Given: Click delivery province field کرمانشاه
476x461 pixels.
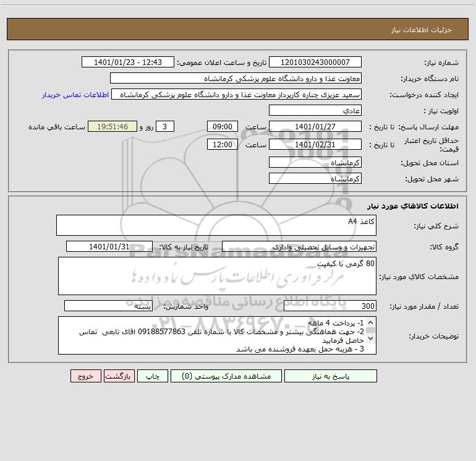Looking at the screenshot, I should [315, 162].
